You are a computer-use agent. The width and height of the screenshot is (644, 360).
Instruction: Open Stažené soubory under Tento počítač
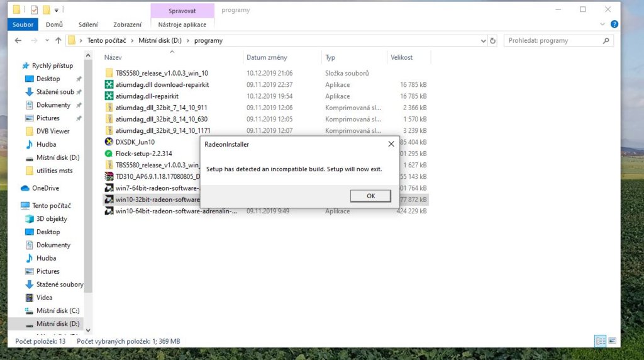60,284
